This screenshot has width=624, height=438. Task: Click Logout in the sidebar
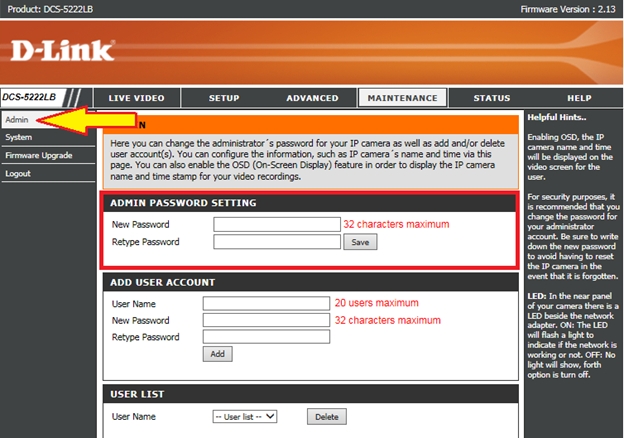tap(17, 173)
